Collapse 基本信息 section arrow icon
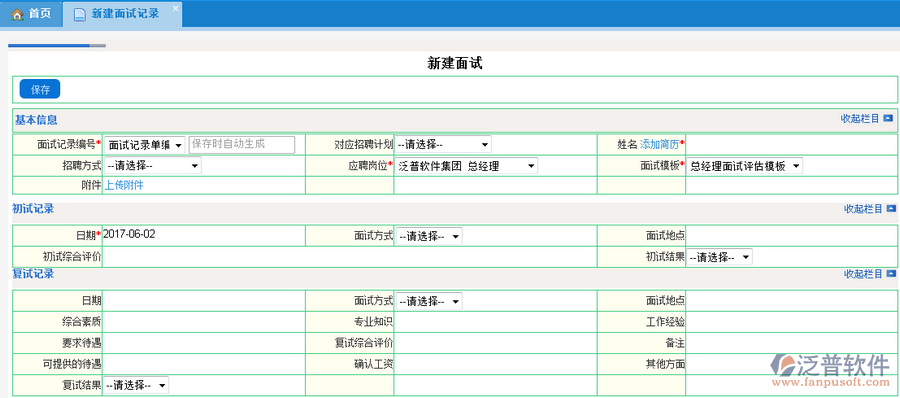 888,118
